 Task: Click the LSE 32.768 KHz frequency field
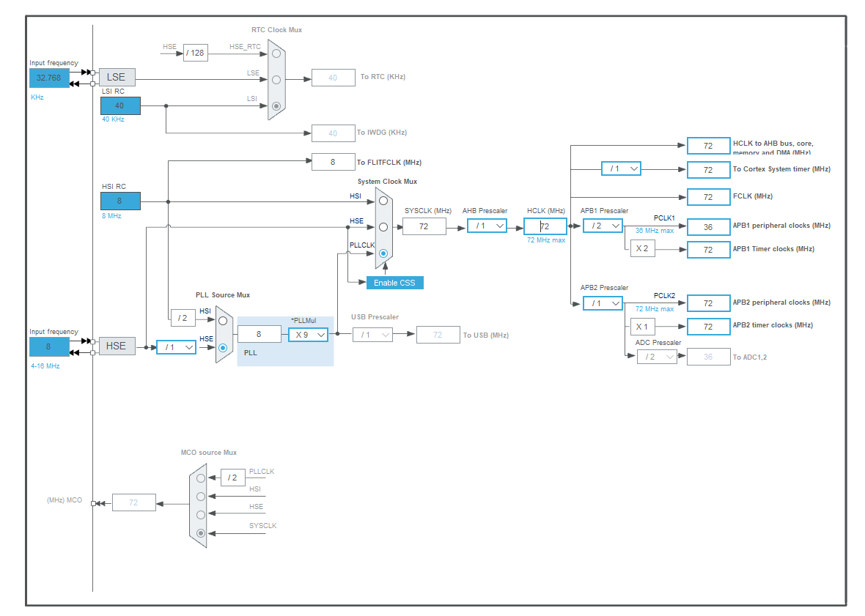click(49, 78)
